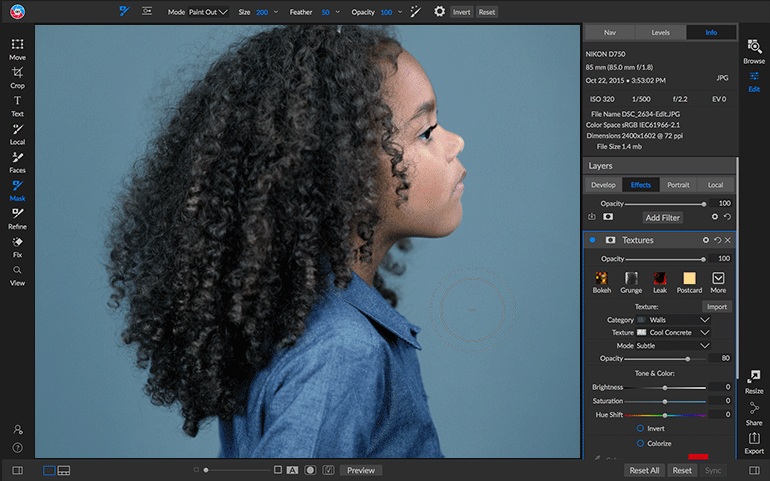
Task: Click the Export icon
Action: 754,443
